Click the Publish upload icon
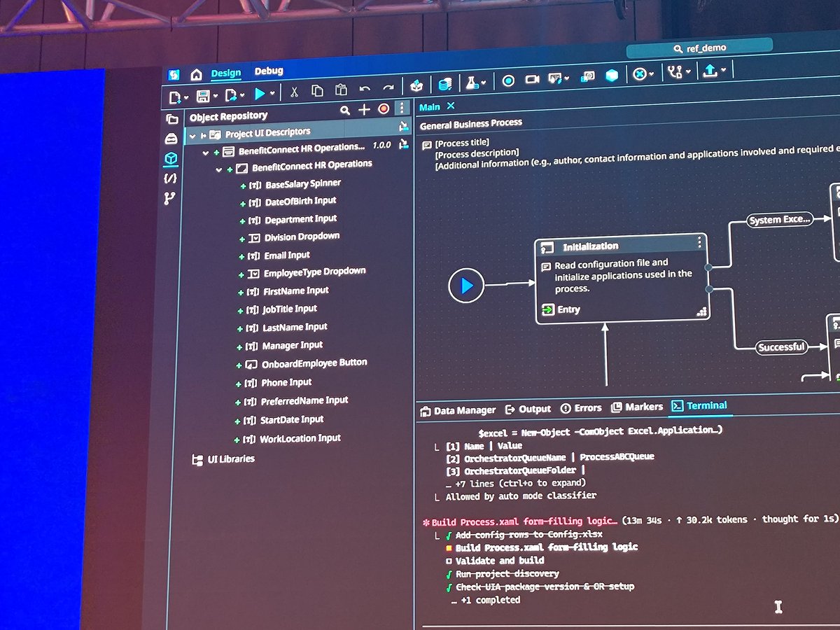The image size is (840, 630). point(710,71)
